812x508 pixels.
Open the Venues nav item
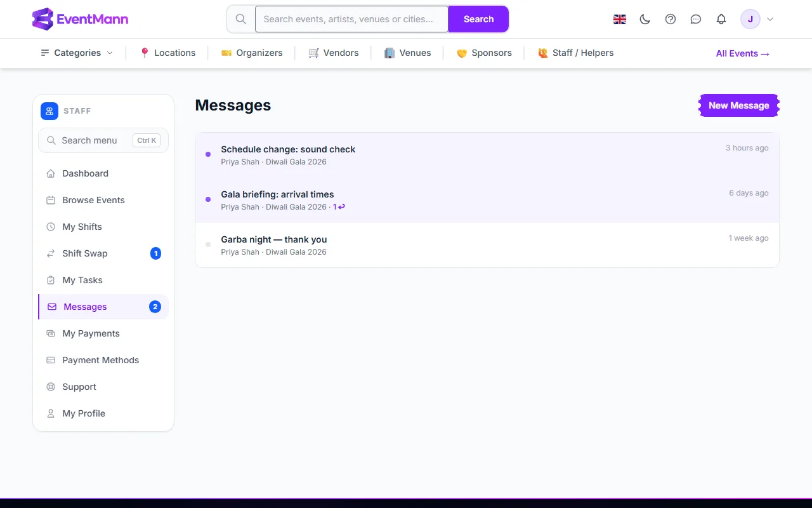[x=408, y=53]
